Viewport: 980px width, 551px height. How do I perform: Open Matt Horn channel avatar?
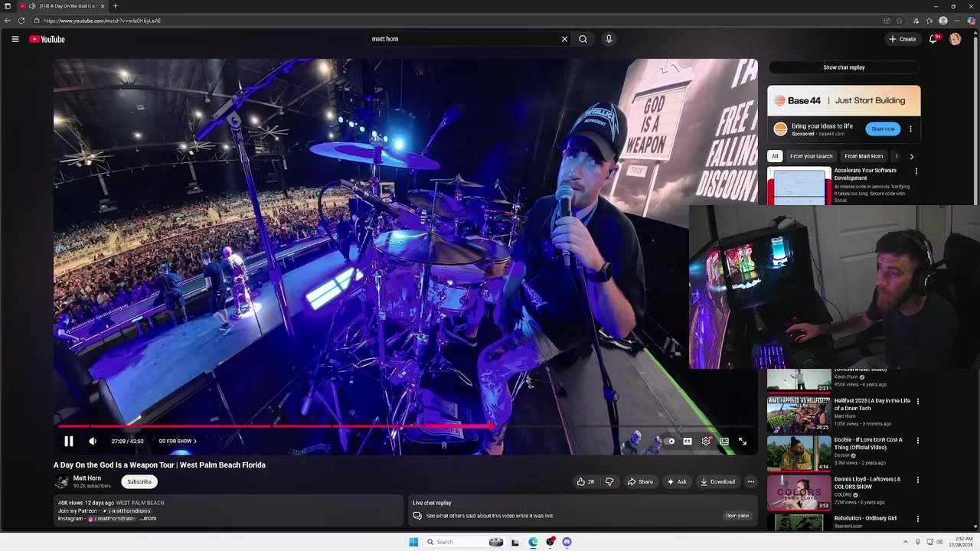(61, 481)
